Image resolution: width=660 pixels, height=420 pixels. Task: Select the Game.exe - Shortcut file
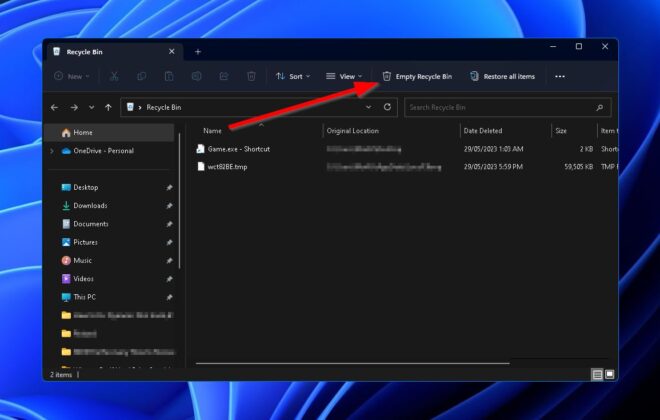238,149
